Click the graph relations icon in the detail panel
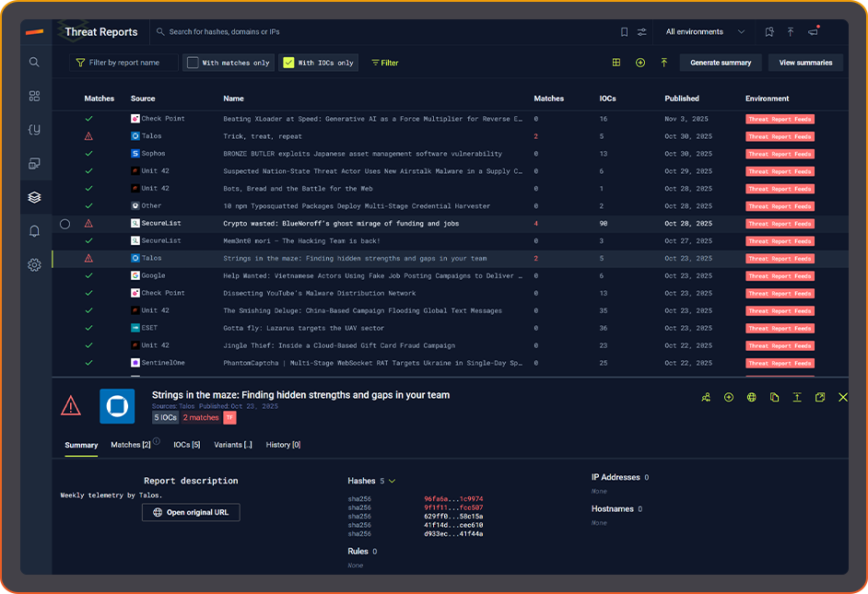The width and height of the screenshot is (868, 594). tap(706, 397)
